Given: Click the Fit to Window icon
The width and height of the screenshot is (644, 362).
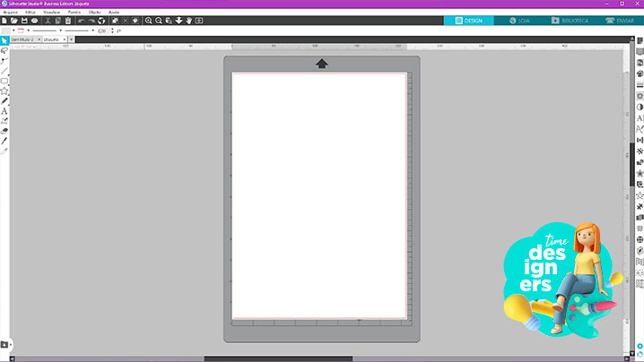Looking at the screenshot, I should click(199, 21).
